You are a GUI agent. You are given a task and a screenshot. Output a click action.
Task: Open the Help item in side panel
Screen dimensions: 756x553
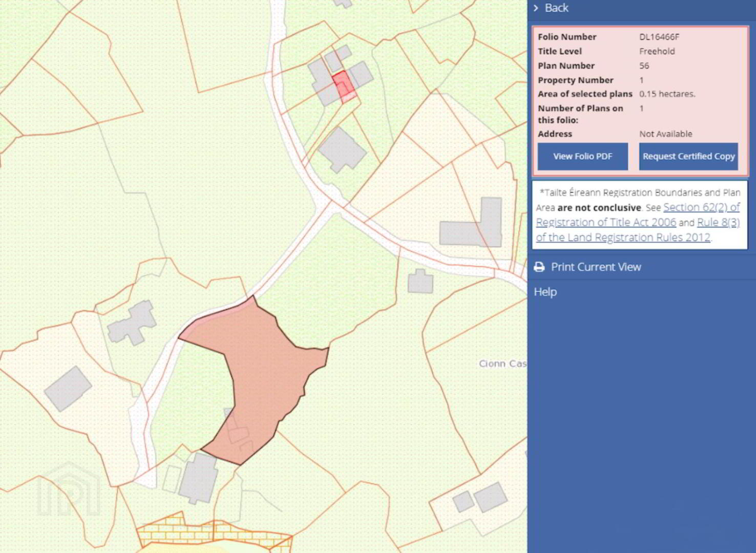pyautogui.click(x=545, y=292)
